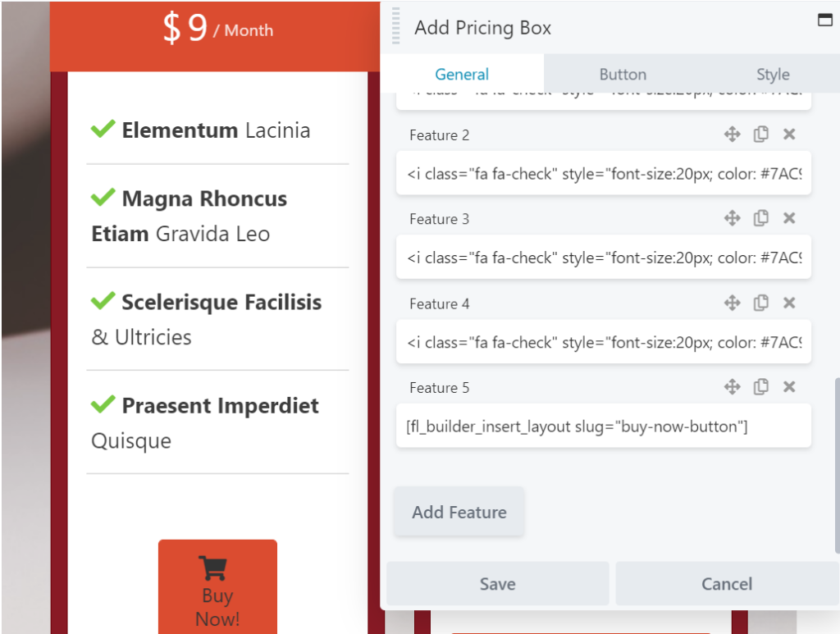Click the move icon for Feature 4
This screenshot has height=634, width=840.
pyautogui.click(x=733, y=303)
